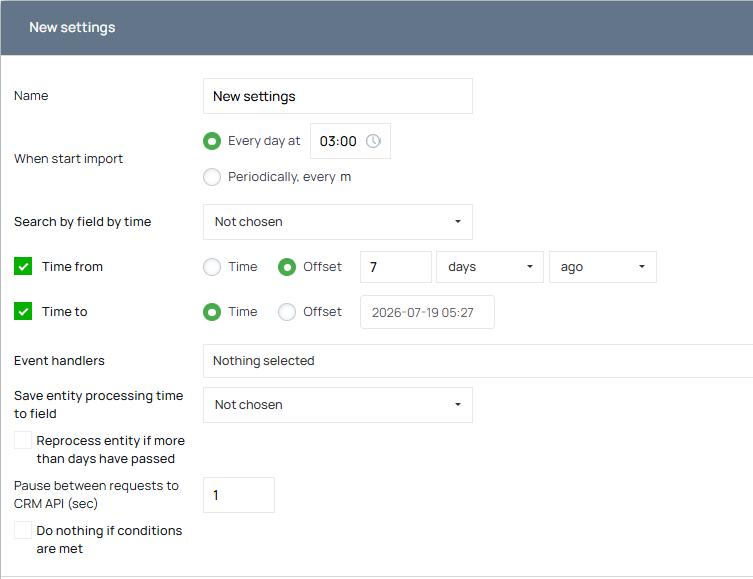The width and height of the screenshot is (753, 579).
Task: Click the 03:00 time input
Action: tap(350, 141)
